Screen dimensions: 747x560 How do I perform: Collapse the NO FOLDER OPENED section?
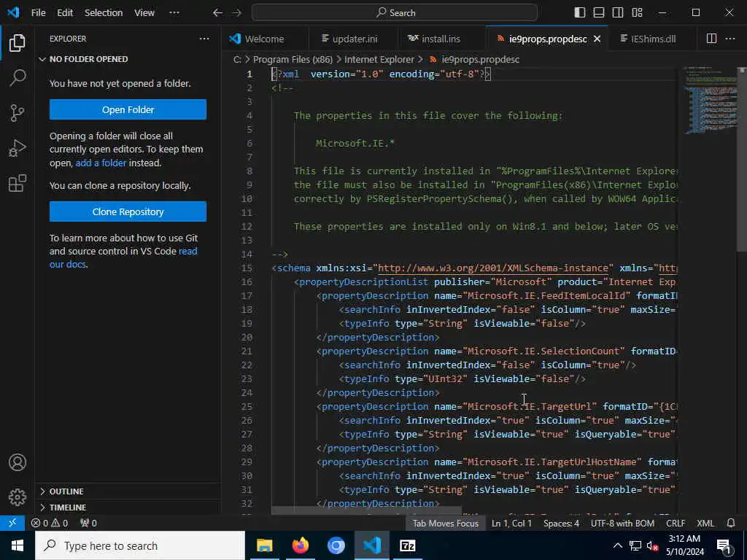click(x=128, y=59)
